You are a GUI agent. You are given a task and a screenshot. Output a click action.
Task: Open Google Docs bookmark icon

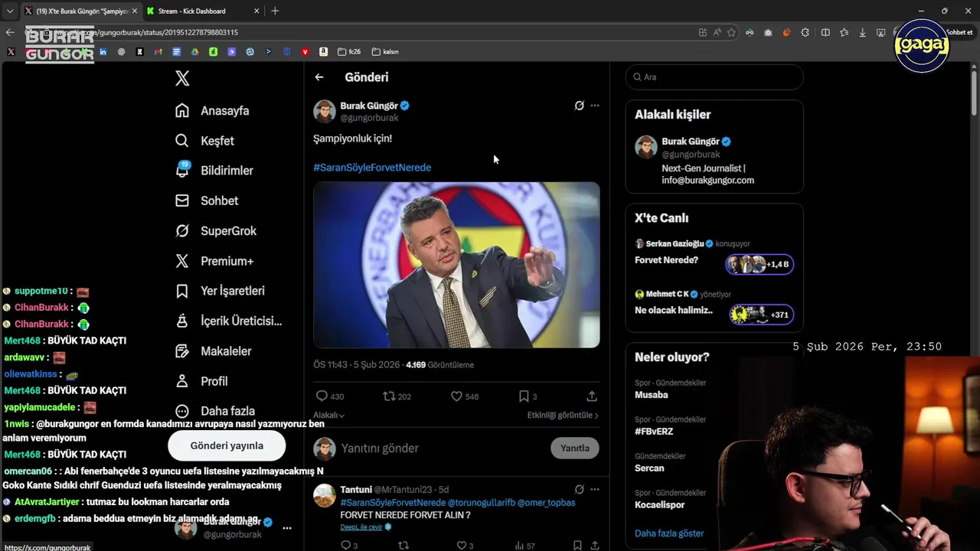tap(176, 52)
